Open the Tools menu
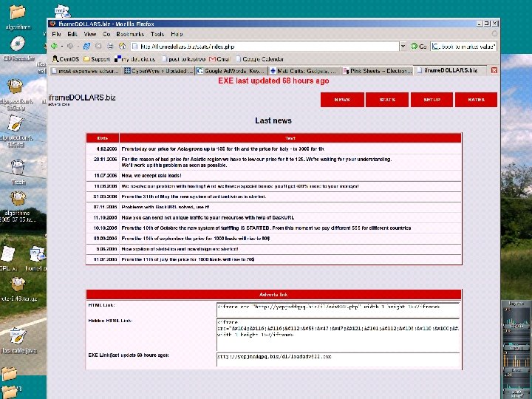Viewport: 532px width, 399px height. point(157,34)
